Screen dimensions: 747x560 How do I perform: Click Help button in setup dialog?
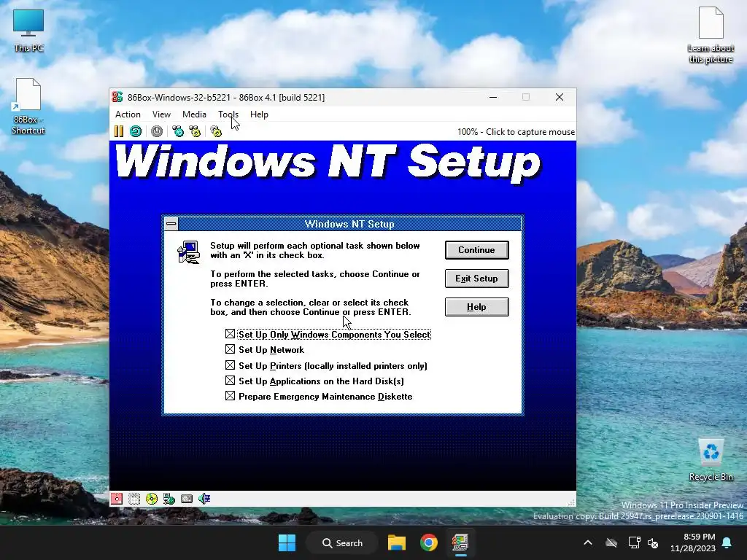coord(477,307)
